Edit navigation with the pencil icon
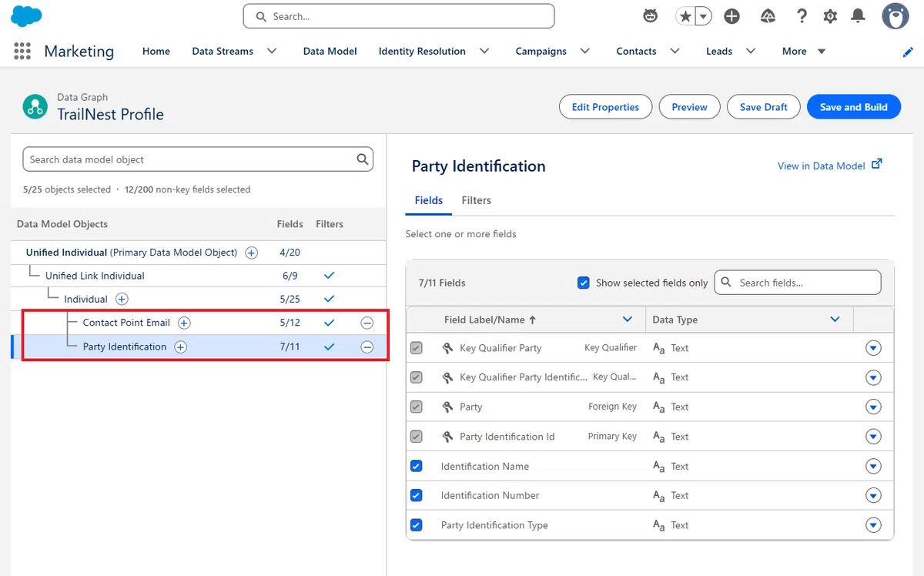924x576 pixels. click(908, 52)
